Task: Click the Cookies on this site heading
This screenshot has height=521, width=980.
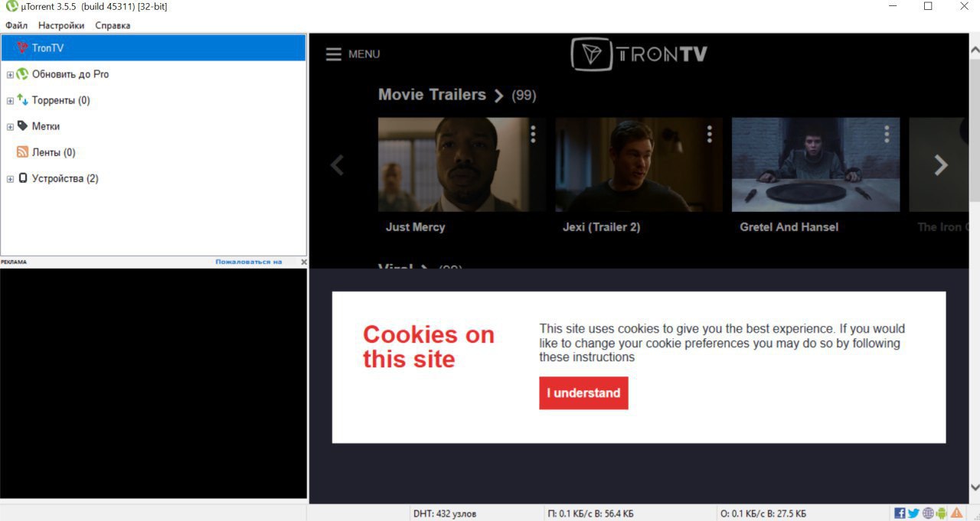Action: coord(429,347)
